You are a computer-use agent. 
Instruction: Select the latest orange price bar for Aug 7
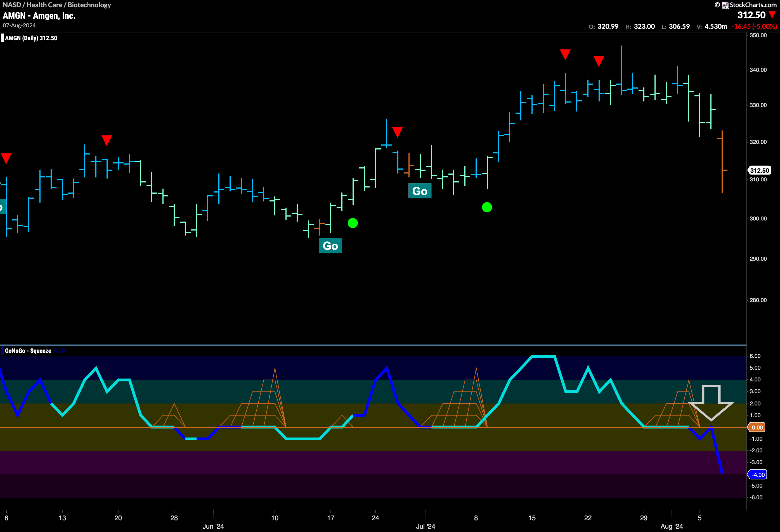pos(722,162)
